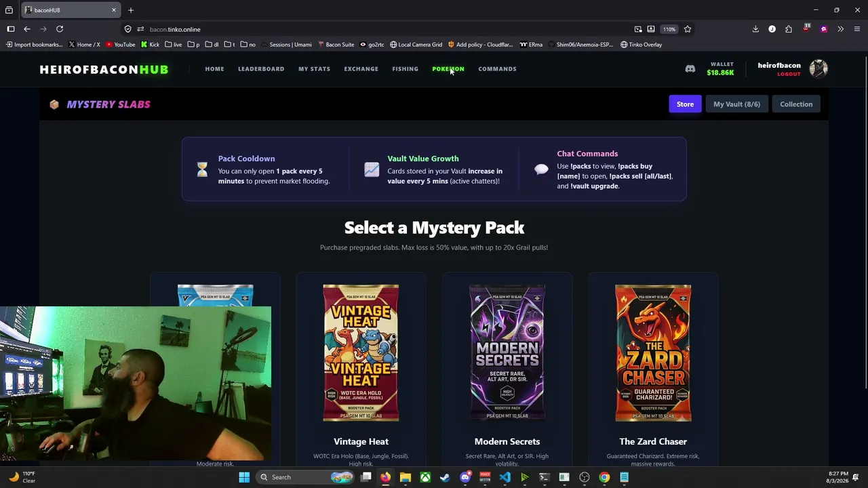This screenshot has width=868, height=488.
Task: Open the list-all-tabs button in the tab bar
Action: 9,10
